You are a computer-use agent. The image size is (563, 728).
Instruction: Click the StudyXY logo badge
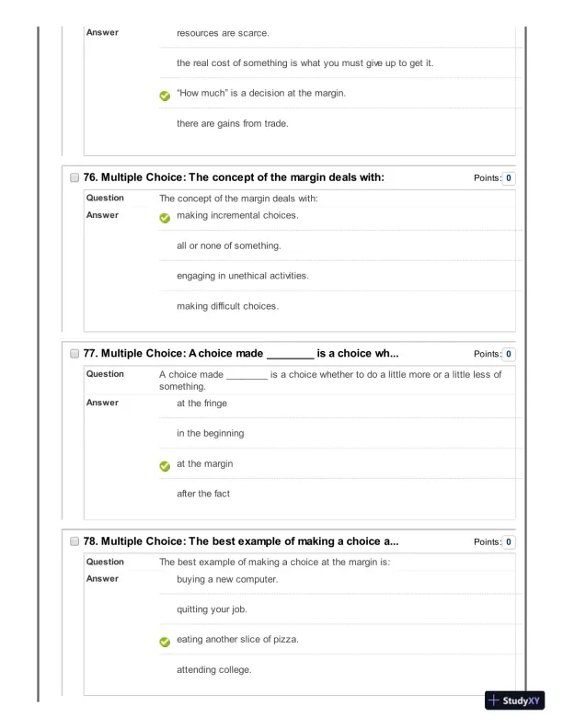514,701
